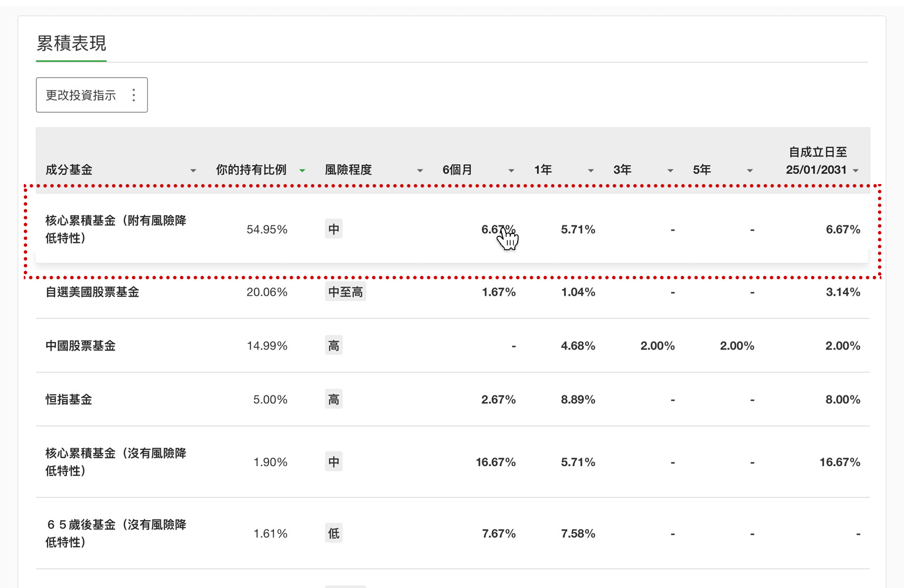Sort by 成分基金 column arrow
This screenshot has width=904, height=588.
[x=193, y=171]
